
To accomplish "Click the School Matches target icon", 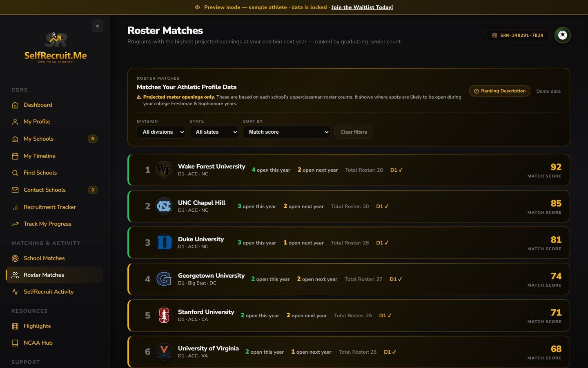I will click(15, 258).
